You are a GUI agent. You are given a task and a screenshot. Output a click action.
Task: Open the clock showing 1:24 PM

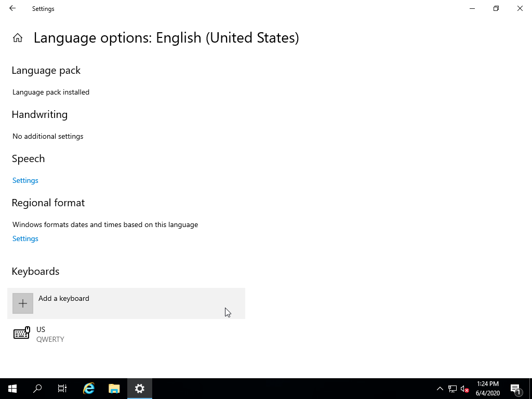click(487, 389)
